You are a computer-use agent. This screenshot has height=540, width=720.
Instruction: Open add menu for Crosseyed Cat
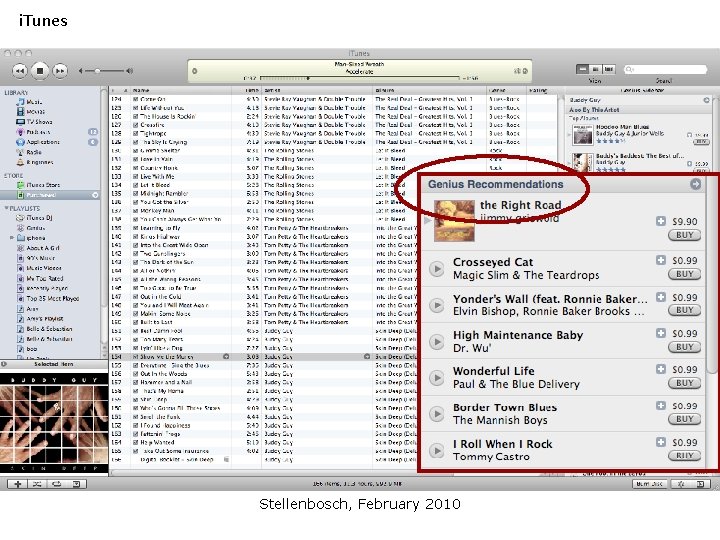tap(661, 260)
